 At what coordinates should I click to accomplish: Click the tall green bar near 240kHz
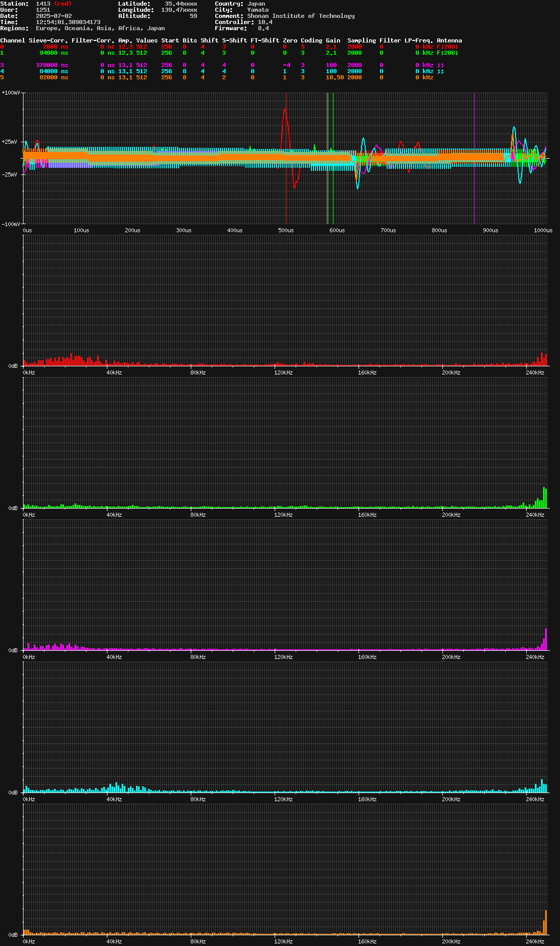point(545,497)
